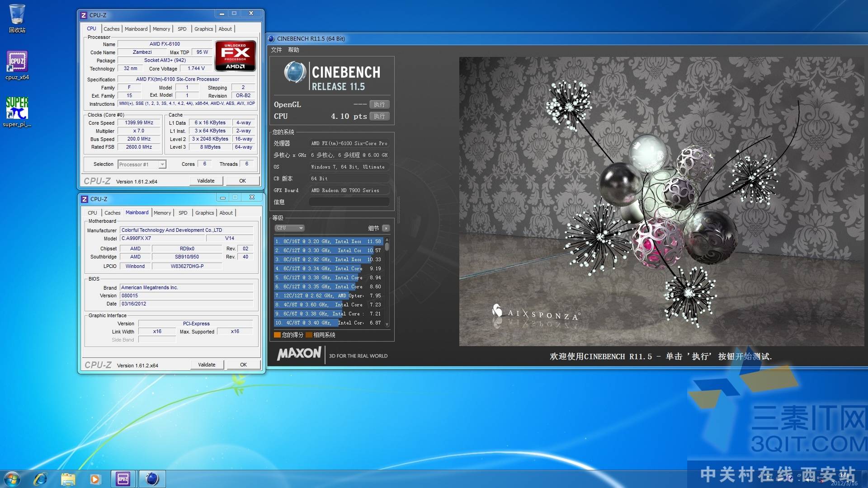Viewport: 868px width, 488px height.
Task: Click OK in top CPU-Z window
Action: pos(242,181)
